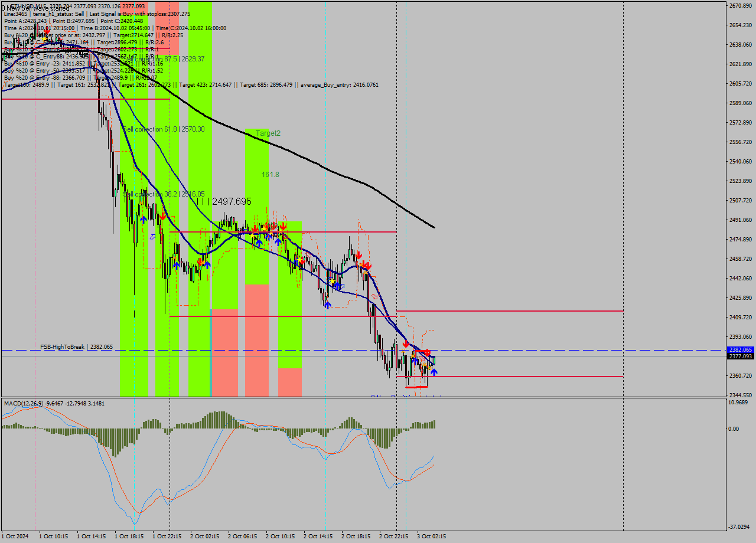Click the '1 Oct 14:15' time axis label
The height and width of the screenshot is (543, 756).
92,537
